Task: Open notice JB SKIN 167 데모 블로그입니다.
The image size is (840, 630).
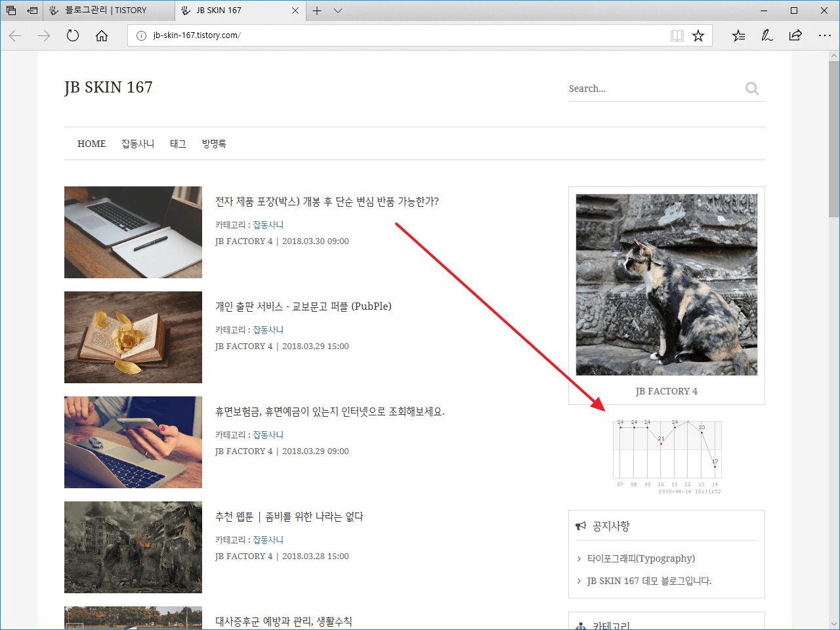Action: (649, 581)
